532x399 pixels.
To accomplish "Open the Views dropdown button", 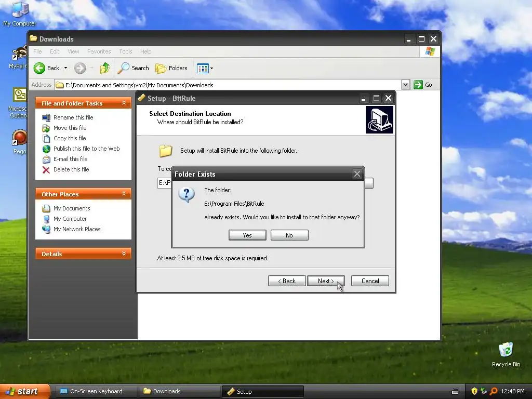I will click(x=205, y=68).
